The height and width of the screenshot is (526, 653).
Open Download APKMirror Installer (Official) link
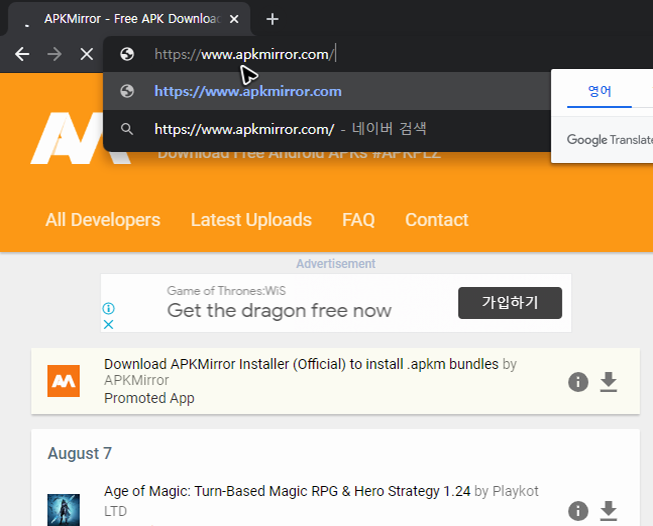pos(301,364)
